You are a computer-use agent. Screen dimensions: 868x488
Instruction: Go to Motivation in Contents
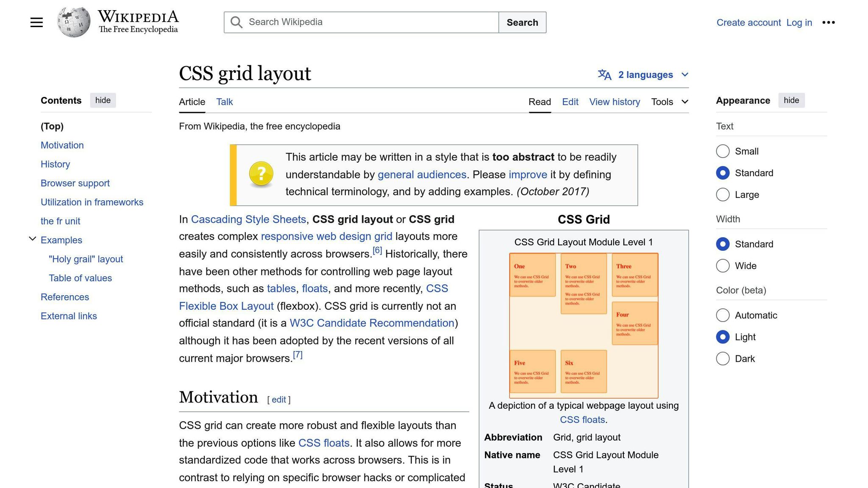click(62, 145)
